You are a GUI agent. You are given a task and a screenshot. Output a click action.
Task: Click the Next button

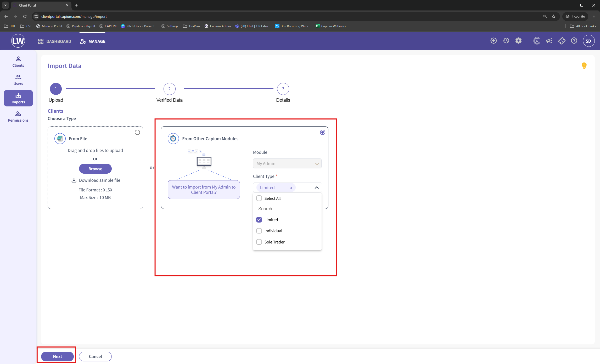pos(57,356)
